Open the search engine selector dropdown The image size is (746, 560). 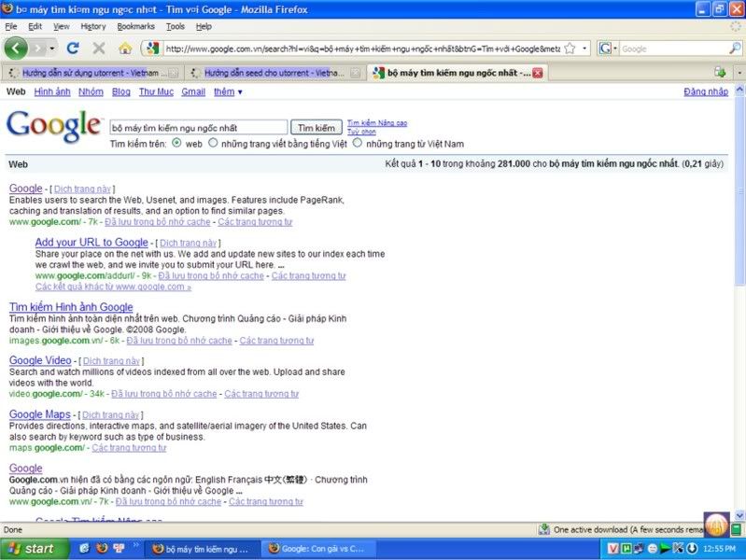(x=608, y=49)
